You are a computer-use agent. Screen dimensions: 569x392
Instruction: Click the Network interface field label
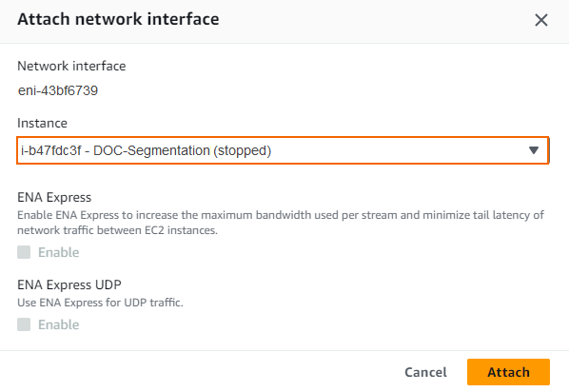click(71, 66)
